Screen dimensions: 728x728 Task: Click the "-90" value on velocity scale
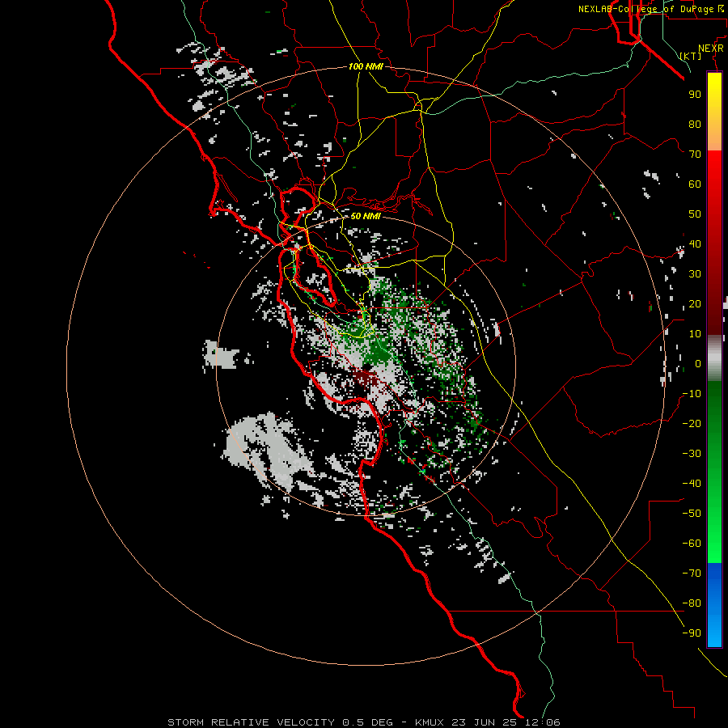point(692,633)
